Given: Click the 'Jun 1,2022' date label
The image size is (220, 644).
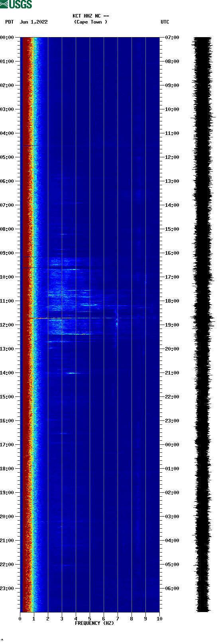Looking at the screenshot, I should (34, 22).
